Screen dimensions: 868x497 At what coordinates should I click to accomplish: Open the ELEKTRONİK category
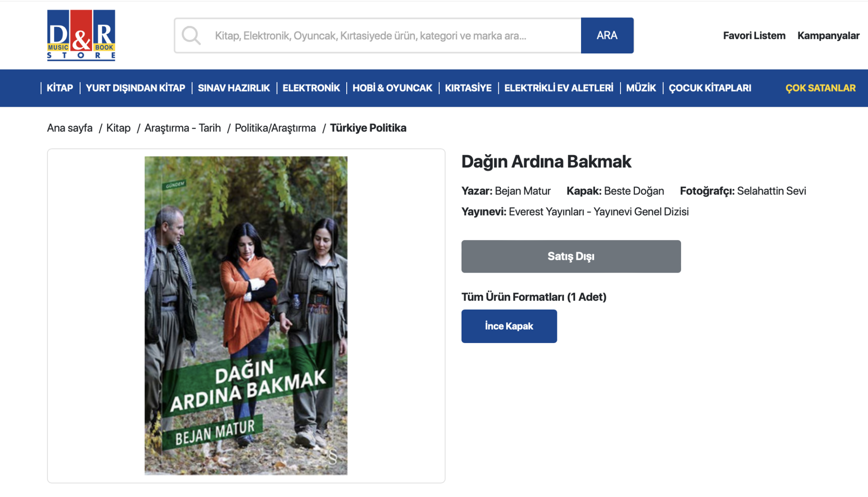[311, 88]
